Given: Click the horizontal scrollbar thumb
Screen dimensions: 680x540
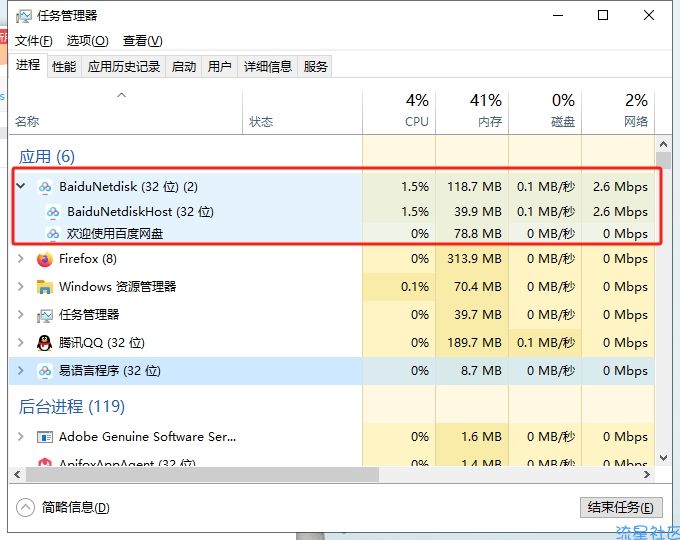Looking at the screenshot, I should click(x=202, y=475).
